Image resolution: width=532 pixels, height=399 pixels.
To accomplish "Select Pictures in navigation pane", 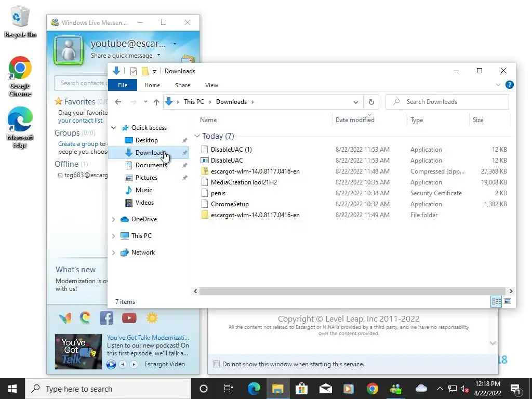I will [146, 178].
